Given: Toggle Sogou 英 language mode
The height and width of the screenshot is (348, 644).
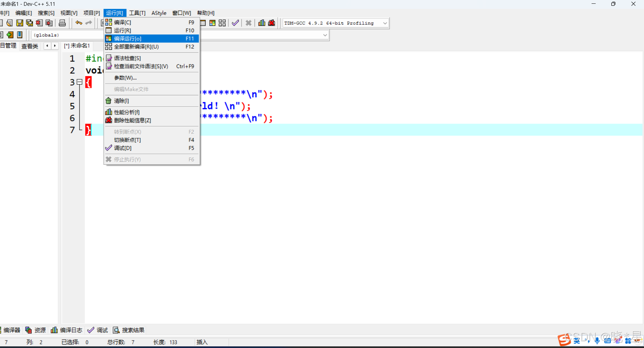Looking at the screenshot, I should point(577,341).
